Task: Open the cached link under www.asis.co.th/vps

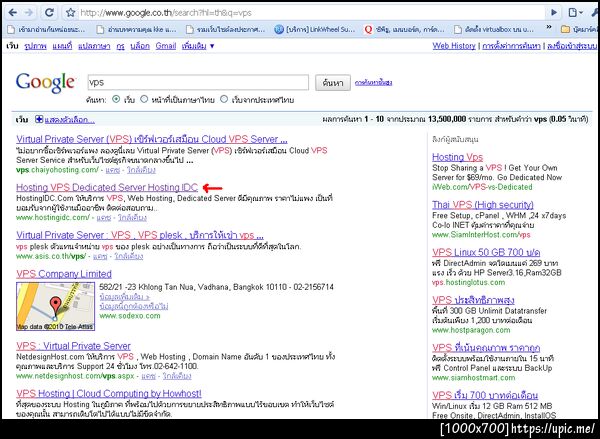Action: tap(100, 256)
